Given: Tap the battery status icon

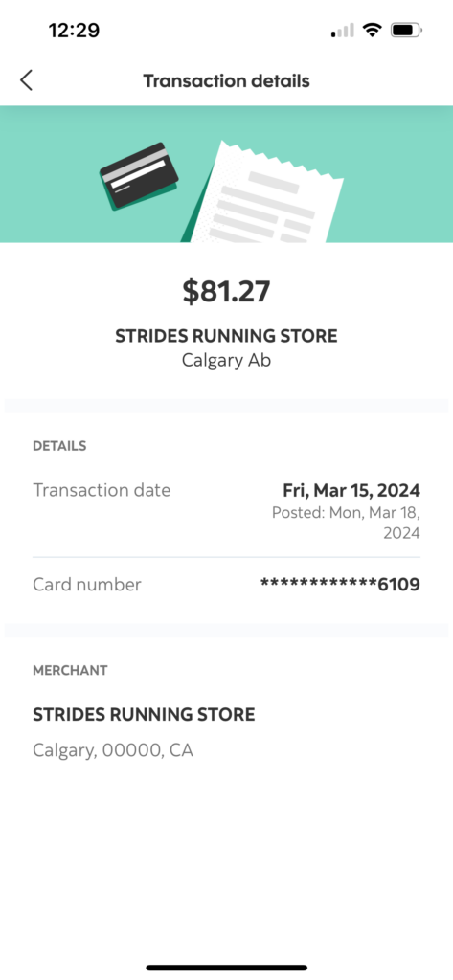Looking at the screenshot, I should (407, 30).
